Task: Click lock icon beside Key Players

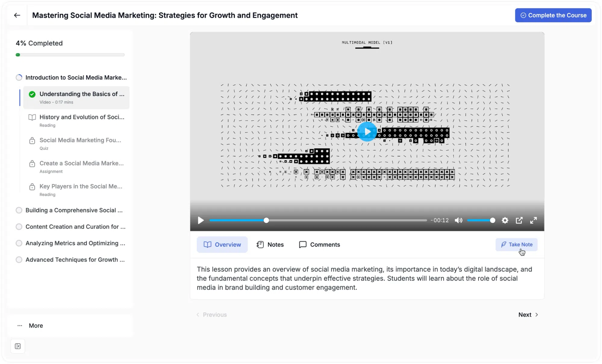Action: [x=32, y=187]
